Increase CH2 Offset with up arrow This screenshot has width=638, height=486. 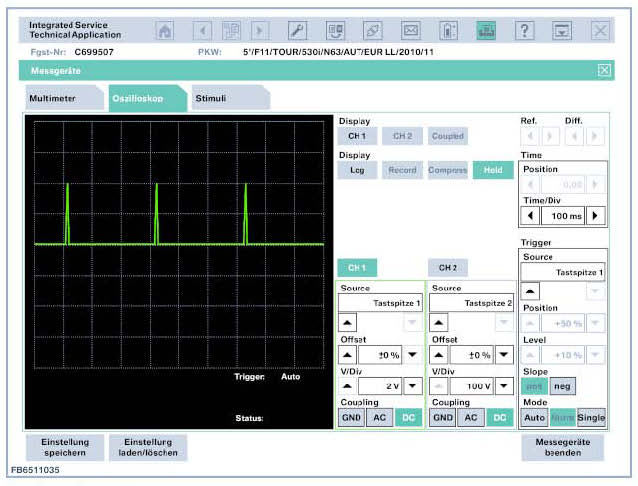point(439,355)
